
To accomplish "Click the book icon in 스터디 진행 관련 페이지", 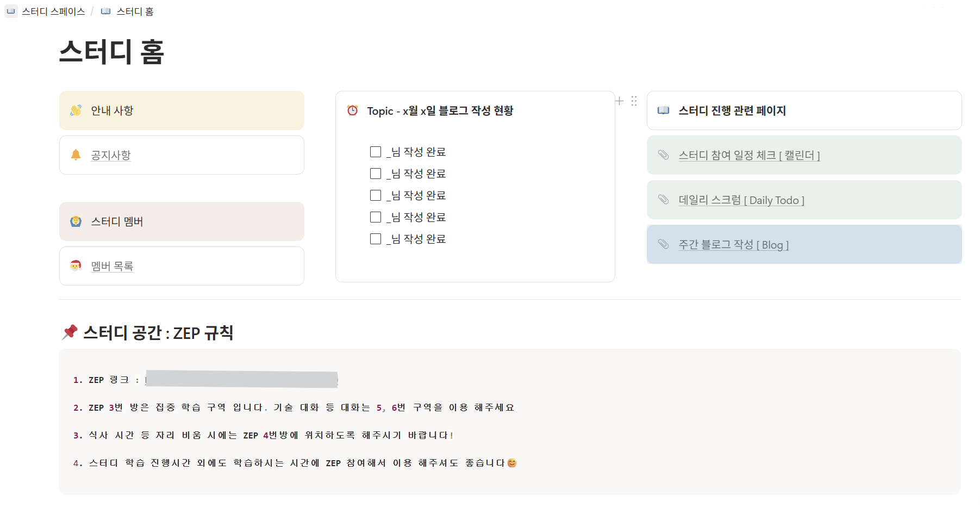I will 663,110.
